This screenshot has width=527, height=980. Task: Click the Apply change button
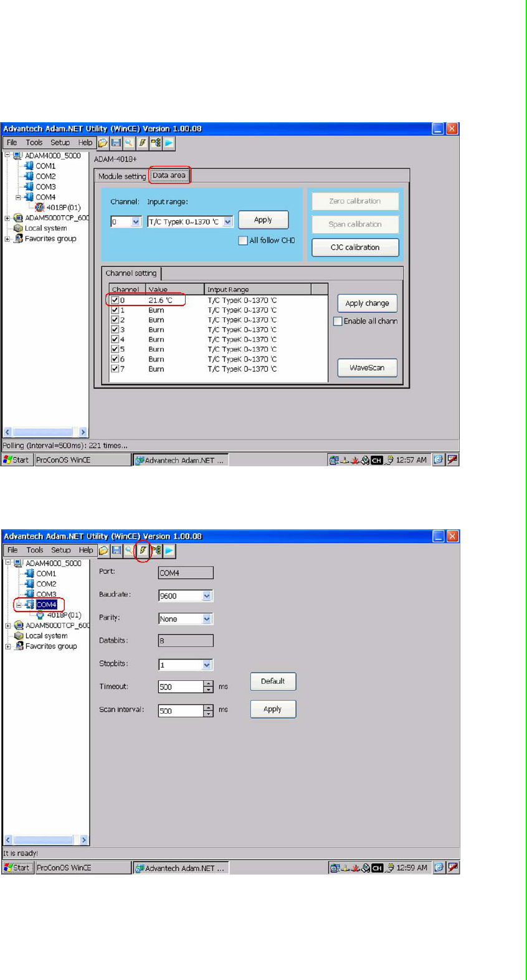coord(367,304)
